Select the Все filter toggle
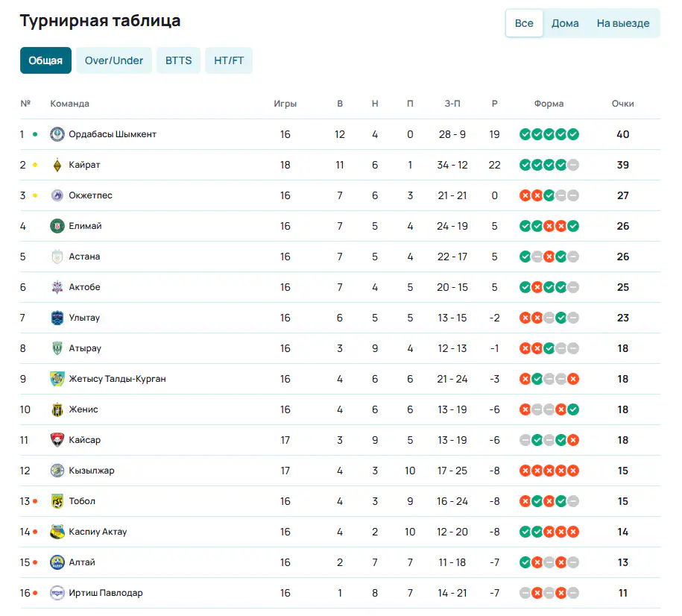 [524, 23]
